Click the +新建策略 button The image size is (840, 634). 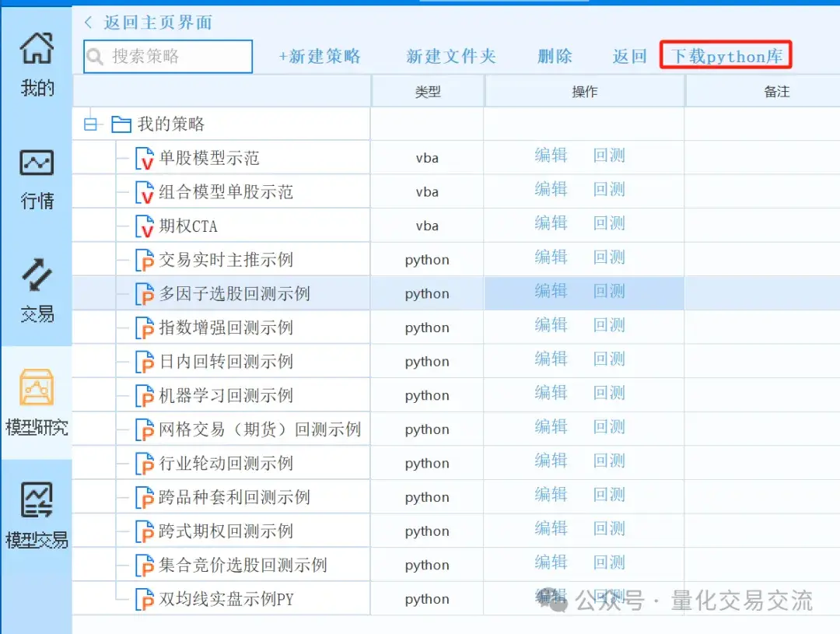tap(320, 56)
